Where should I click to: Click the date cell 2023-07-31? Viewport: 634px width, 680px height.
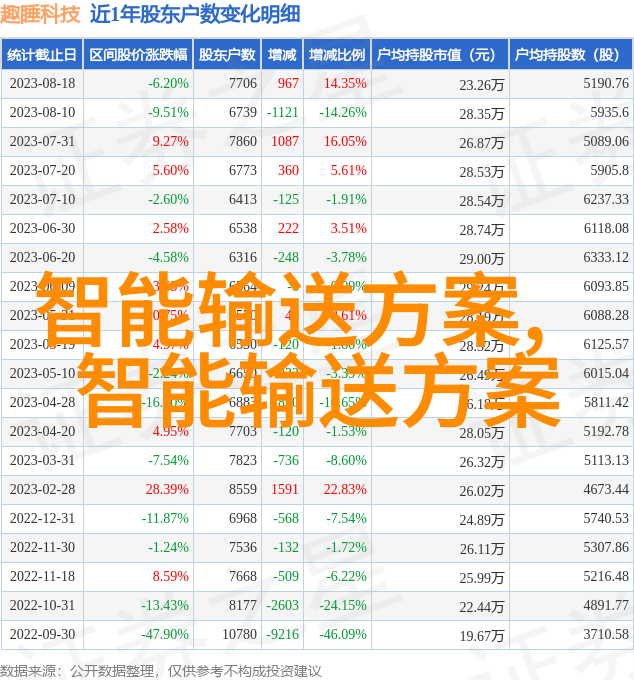42,141
